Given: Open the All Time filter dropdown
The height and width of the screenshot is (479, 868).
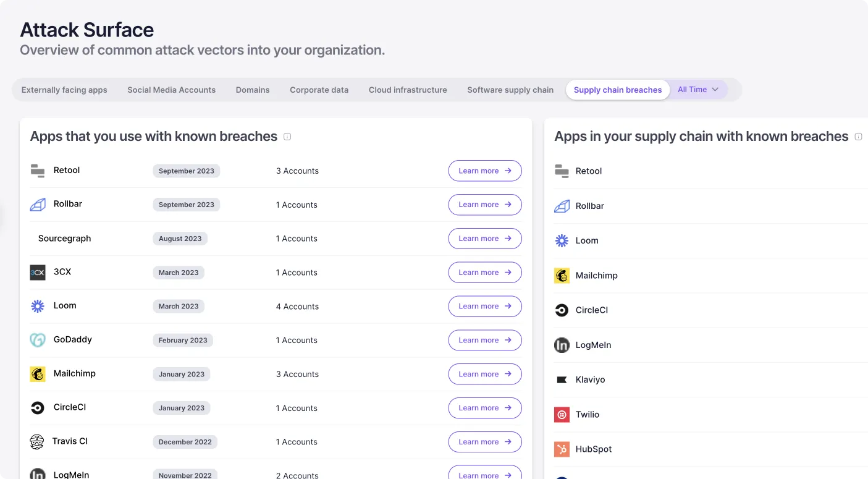Looking at the screenshot, I should coord(697,89).
